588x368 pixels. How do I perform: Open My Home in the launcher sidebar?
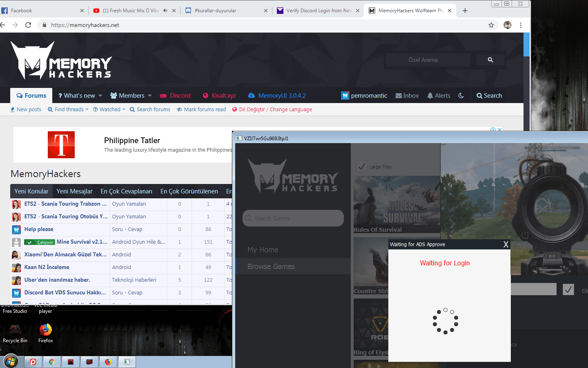pos(263,250)
